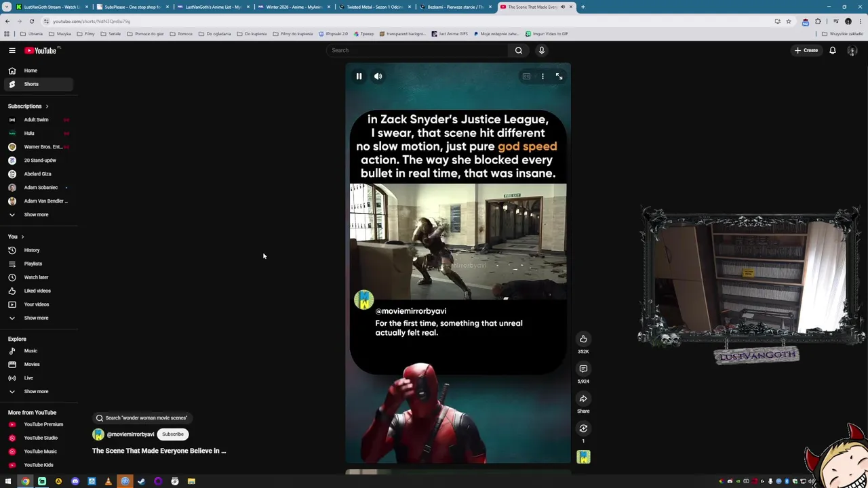868x488 pixels.
Task: Search "wonder woman movie scenes" suggestion
Action: click(141, 418)
